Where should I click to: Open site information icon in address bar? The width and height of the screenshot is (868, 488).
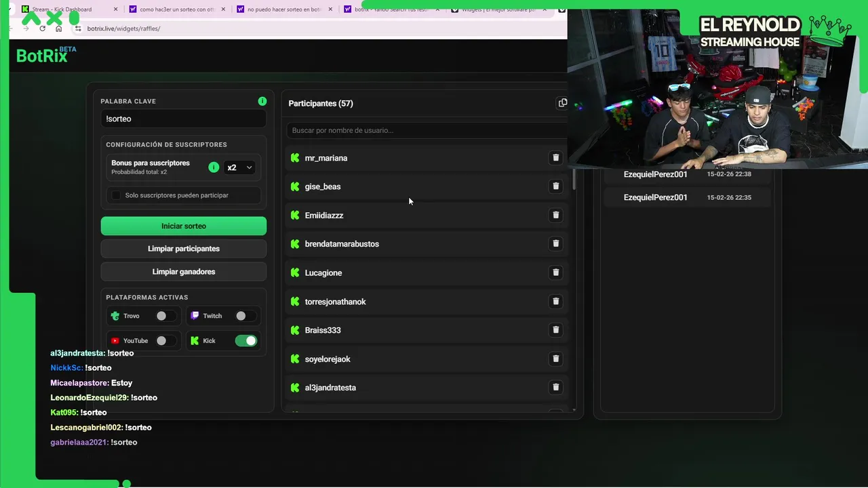(78, 28)
